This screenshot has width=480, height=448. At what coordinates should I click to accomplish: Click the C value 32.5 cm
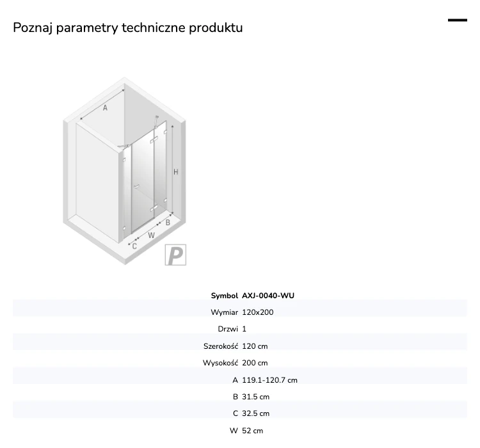tap(255, 413)
